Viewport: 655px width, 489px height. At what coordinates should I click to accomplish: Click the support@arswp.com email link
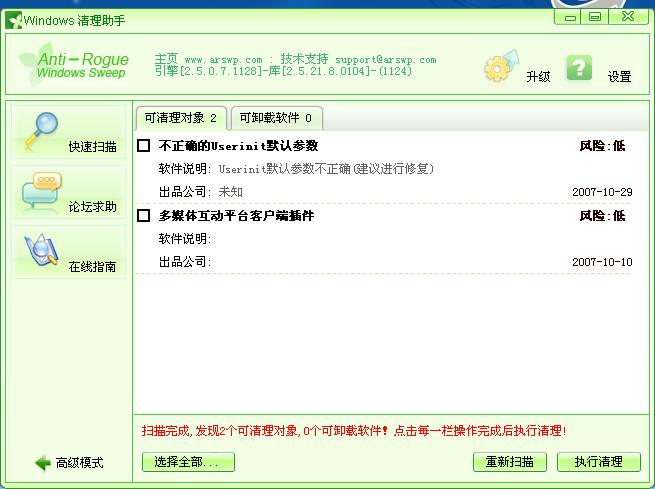click(x=385, y=60)
